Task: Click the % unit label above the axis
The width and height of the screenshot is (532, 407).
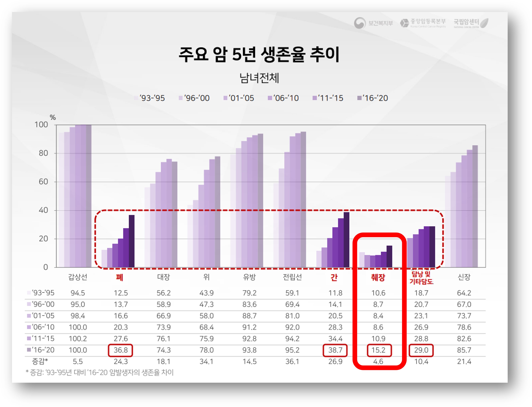Action: [53, 118]
